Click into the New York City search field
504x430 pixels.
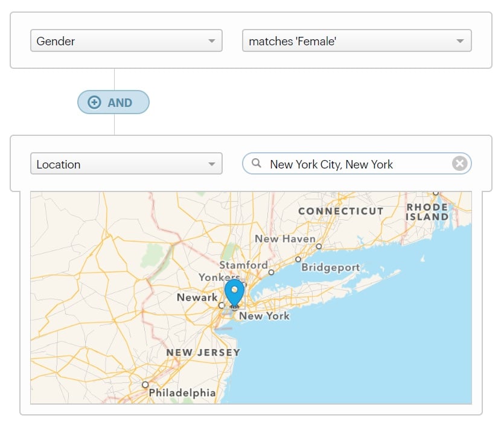(x=356, y=164)
